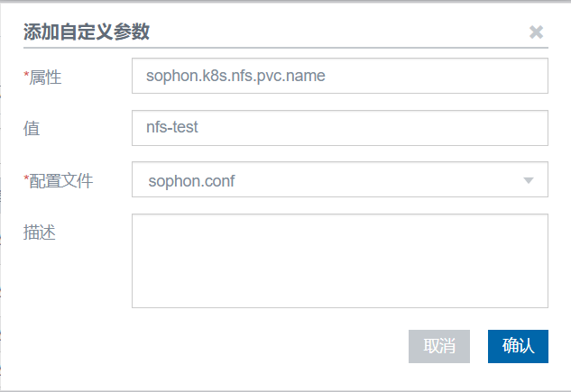The image size is (571, 392).
Task: Click the 属性 field label
Action: (46, 77)
